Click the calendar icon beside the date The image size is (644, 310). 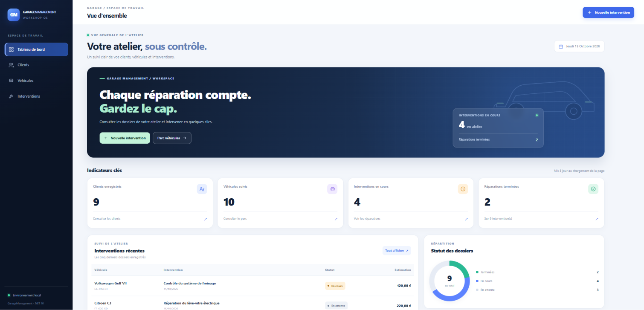[x=561, y=46]
